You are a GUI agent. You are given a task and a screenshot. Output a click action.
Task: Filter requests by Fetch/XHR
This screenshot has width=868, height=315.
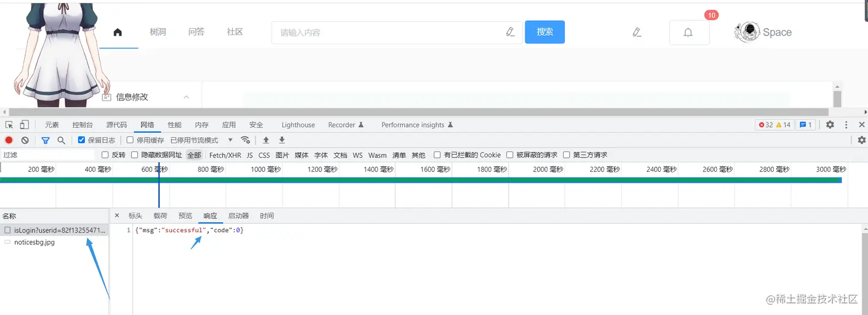tap(225, 155)
